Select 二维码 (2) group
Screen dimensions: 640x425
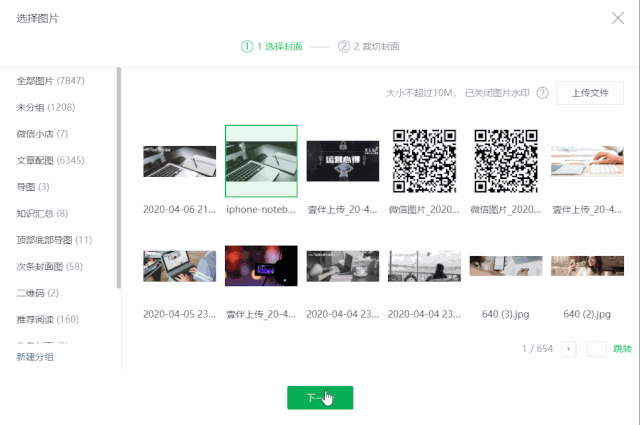tap(38, 293)
